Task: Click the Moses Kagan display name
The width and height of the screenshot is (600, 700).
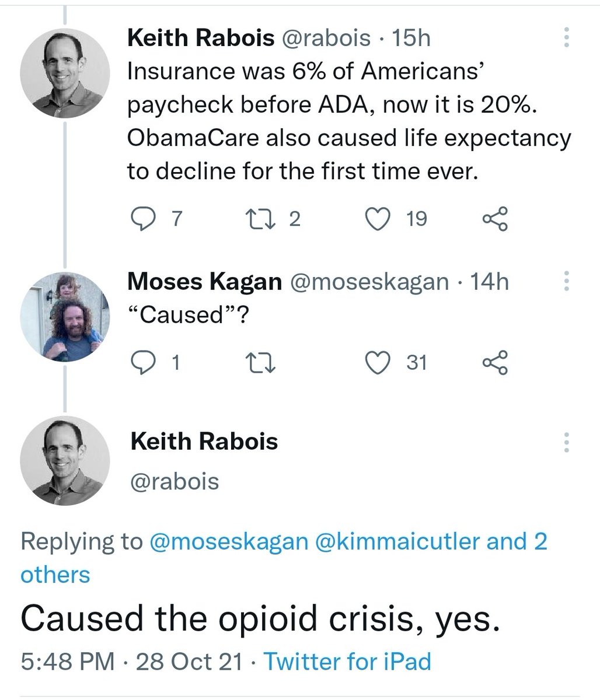Action: (x=204, y=282)
